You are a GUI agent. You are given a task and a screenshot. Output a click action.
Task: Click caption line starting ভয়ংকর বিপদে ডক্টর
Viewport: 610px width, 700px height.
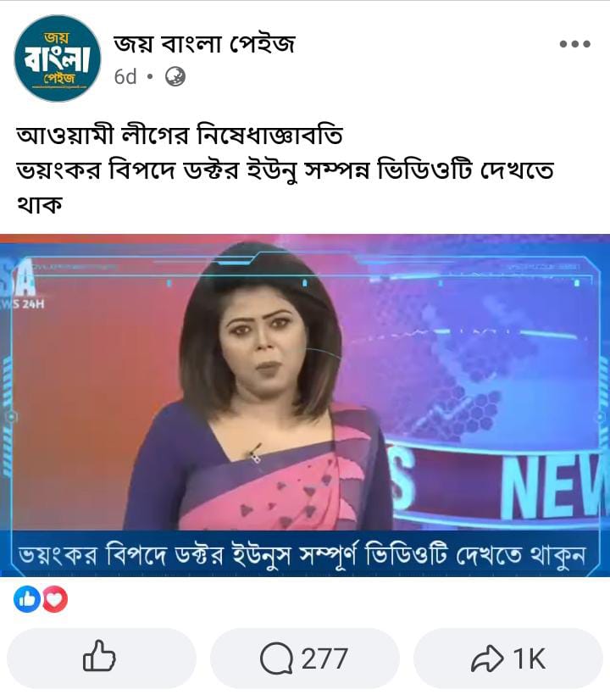285,170
